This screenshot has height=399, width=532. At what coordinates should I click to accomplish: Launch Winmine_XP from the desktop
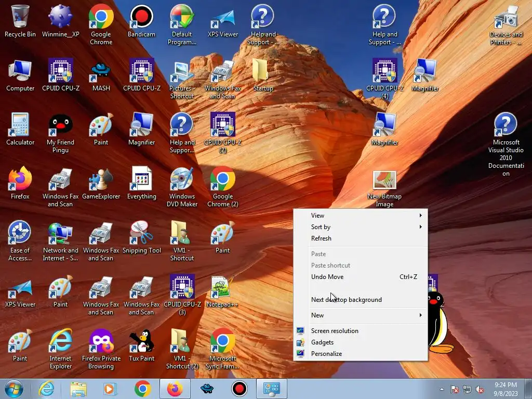(60, 21)
